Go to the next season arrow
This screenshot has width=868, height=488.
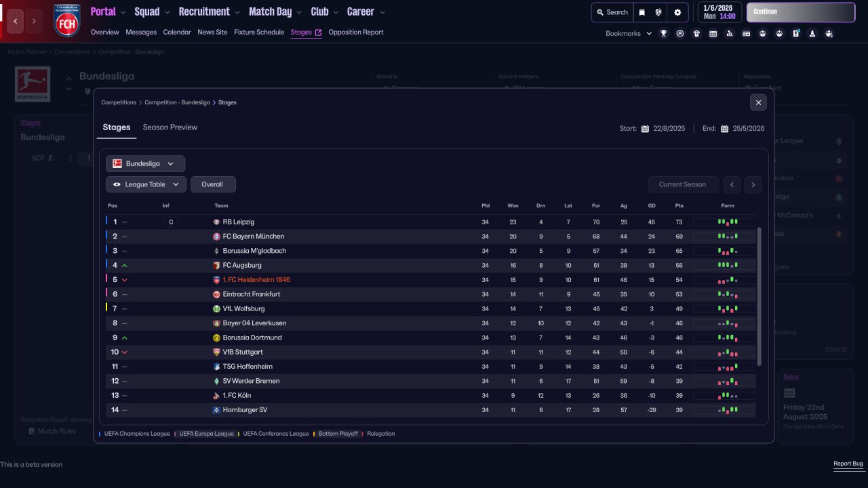click(753, 184)
